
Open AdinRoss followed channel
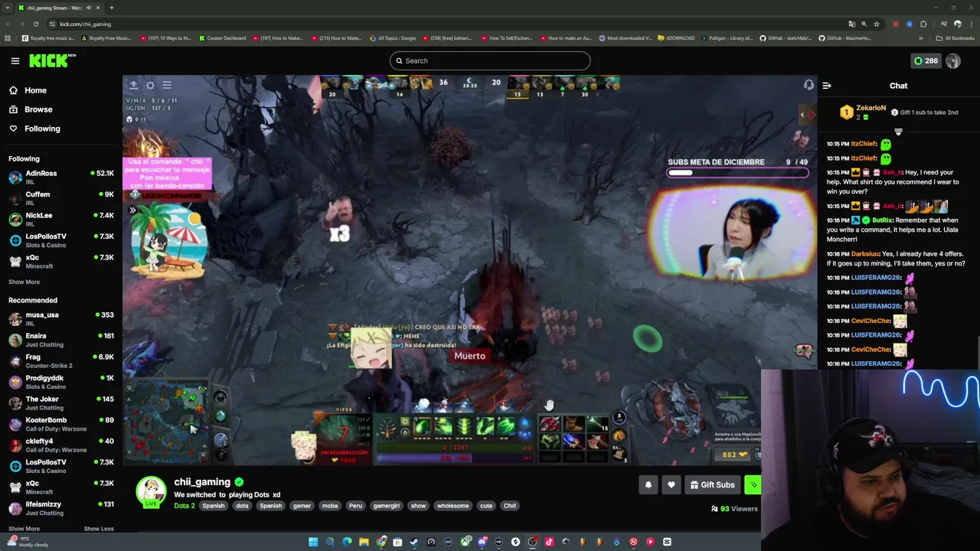tap(61, 177)
